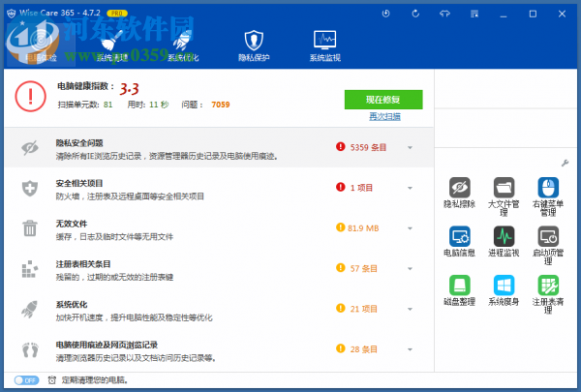
Task: Launch the 大文件管理 big file manager
Action: click(504, 196)
